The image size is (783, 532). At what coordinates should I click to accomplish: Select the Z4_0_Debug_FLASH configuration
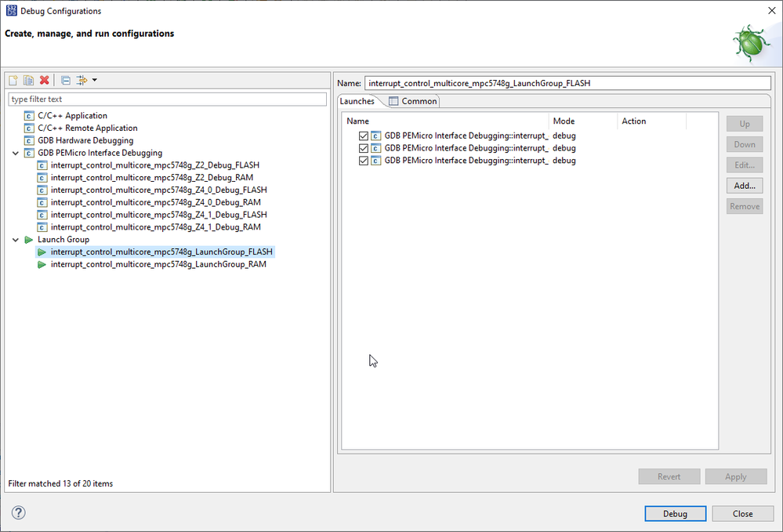[159, 190]
